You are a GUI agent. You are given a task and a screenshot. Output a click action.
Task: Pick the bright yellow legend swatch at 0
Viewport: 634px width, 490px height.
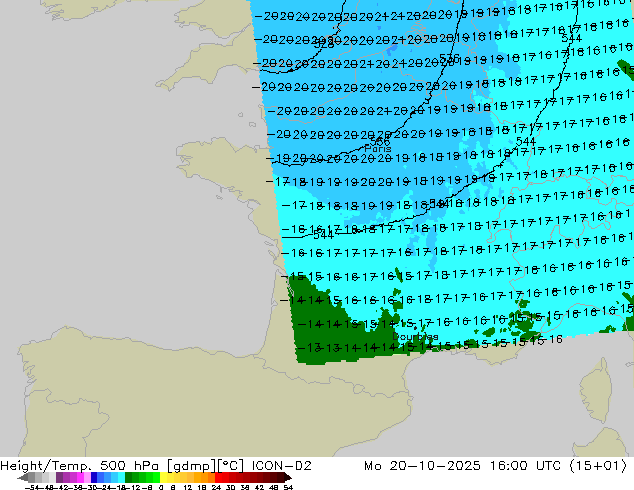163,477
